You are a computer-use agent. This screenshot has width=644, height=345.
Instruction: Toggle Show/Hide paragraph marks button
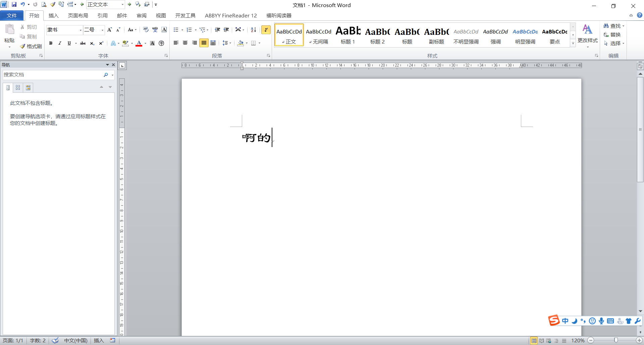(x=266, y=30)
